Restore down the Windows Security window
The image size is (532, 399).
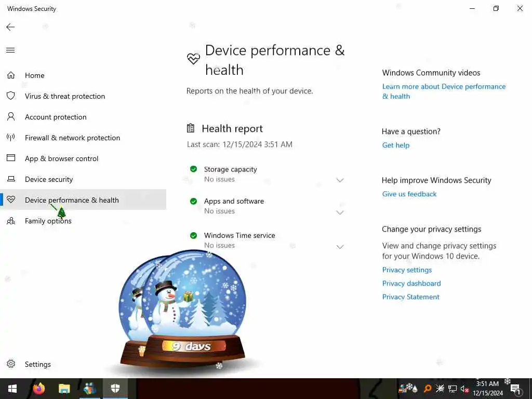pos(496,8)
